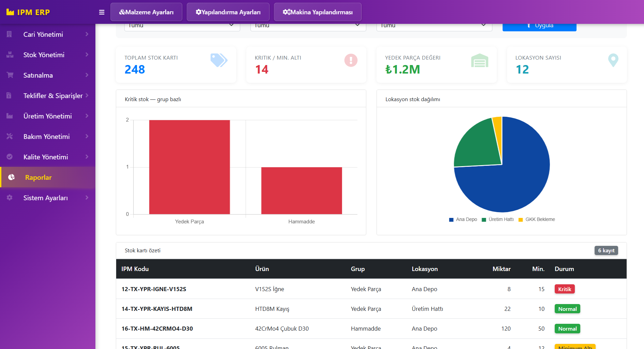Screen dimensions: 644x349
Task: Click the red Kritik status badge
Action: pos(565,289)
